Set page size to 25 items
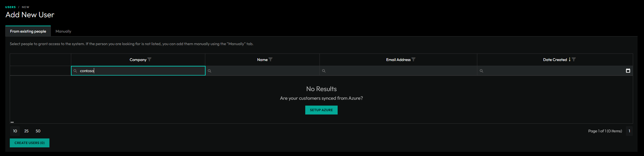Screen dimensions: 644x156 click(x=26, y=131)
